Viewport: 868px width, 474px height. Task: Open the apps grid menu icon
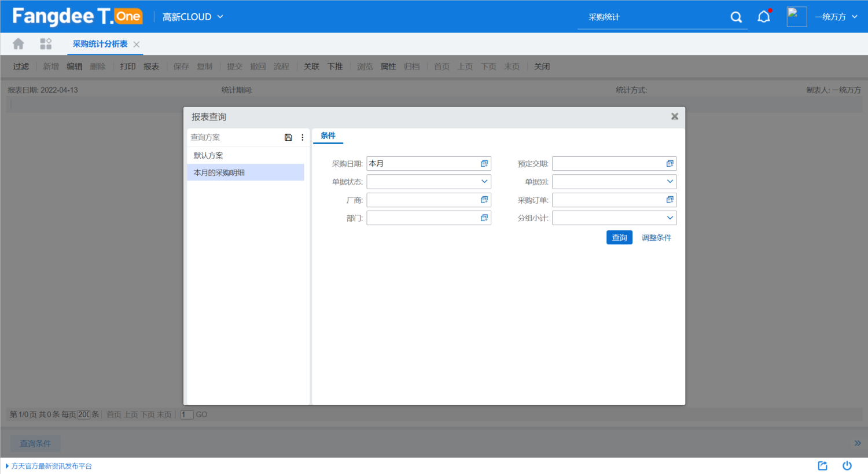pos(46,44)
